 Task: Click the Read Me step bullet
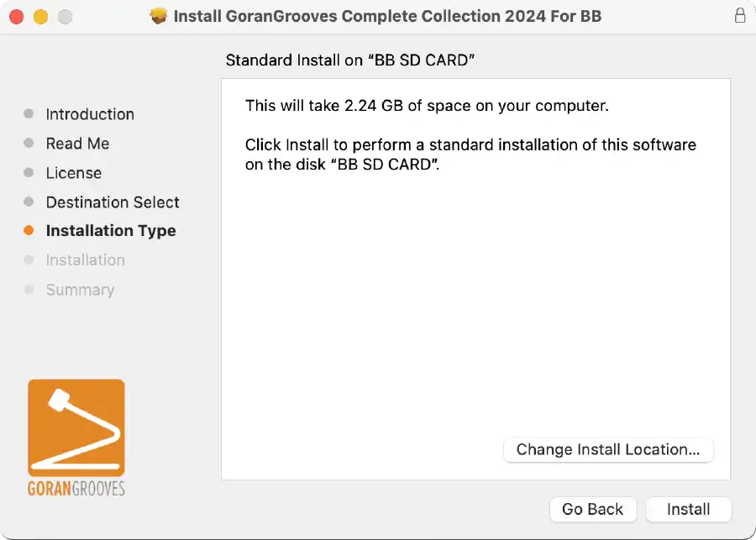pyautogui.click(x=29, y=144)
